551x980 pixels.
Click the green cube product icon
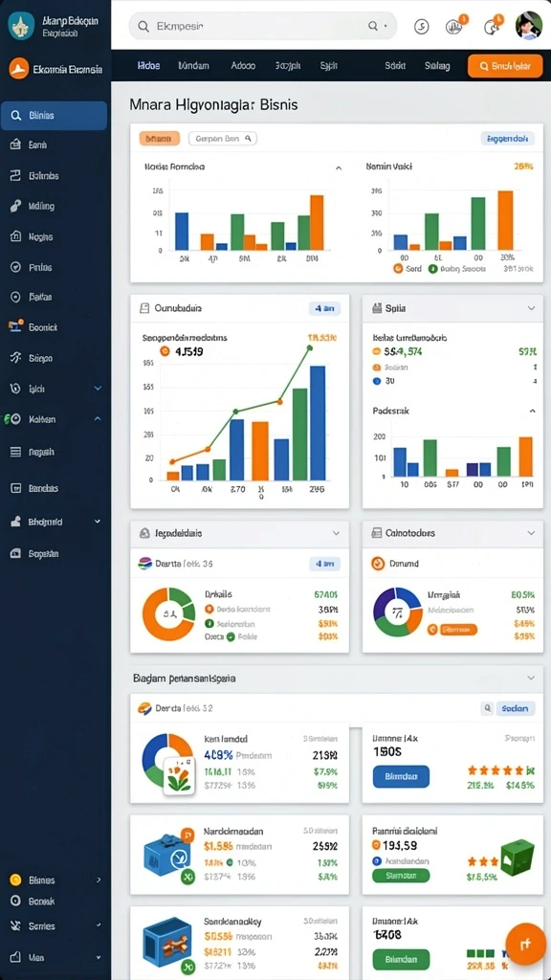[518, 857]
